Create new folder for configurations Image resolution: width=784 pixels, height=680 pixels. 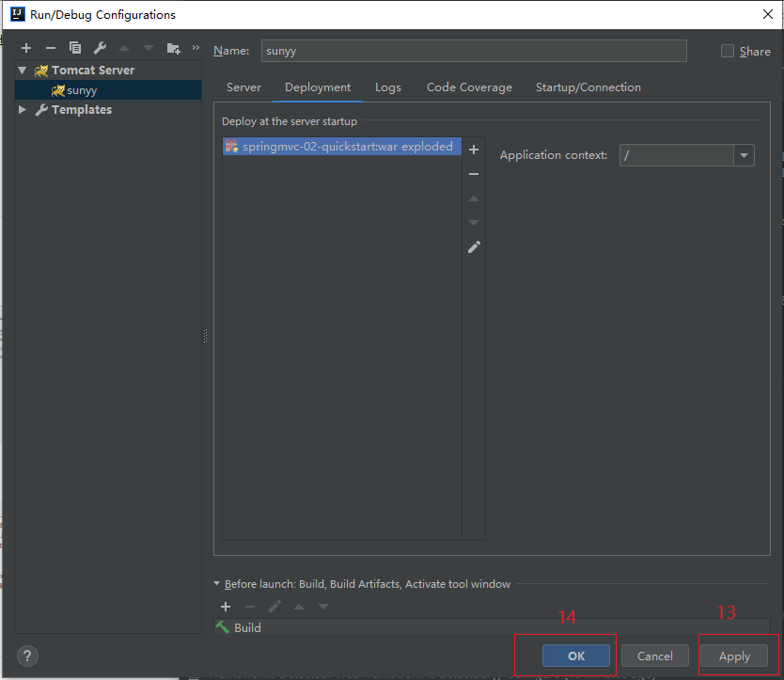(173, 48)
